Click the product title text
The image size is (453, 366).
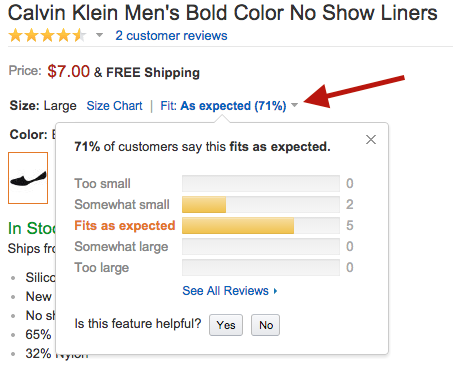pos(223,13)
